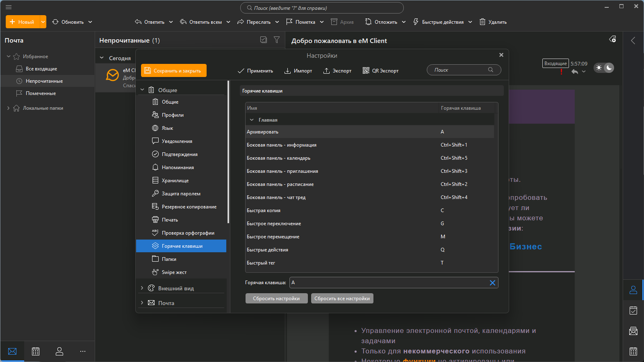Open the contacts sidebar panel on right

pos(633,290)
